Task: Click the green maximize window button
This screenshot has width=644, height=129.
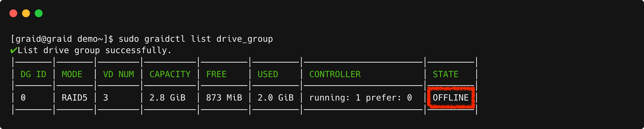Action: (39, 13)
